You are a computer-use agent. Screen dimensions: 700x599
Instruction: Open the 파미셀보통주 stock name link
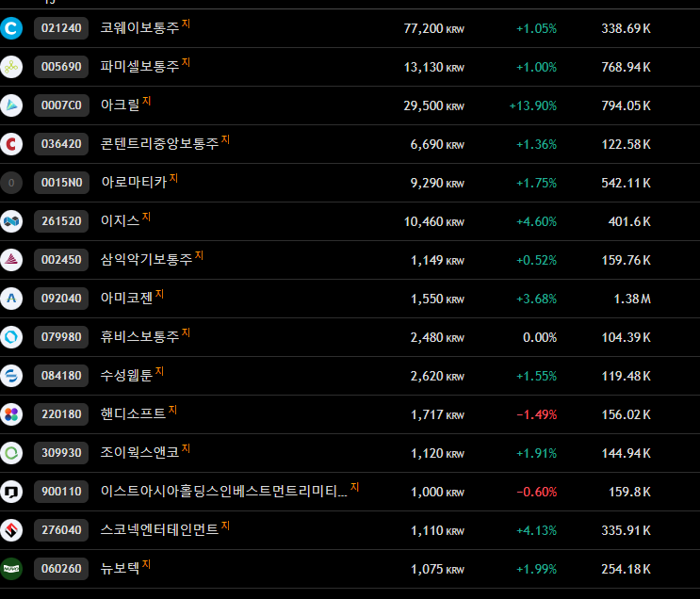(x=139, y=67)
